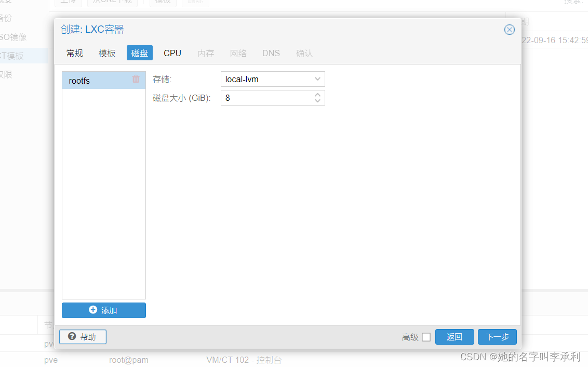Click the 返回 back button
Screen dimensions: 588x367
tap(455, 337)
